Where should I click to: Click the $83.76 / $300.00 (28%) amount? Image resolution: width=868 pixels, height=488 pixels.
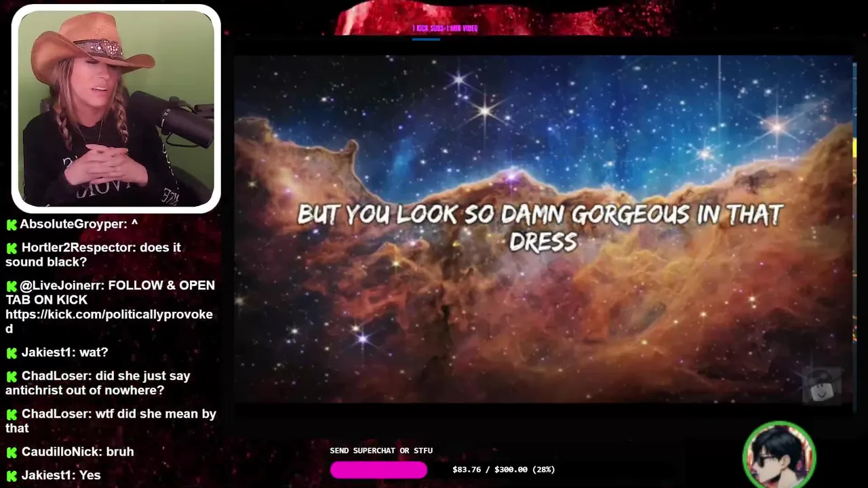tap(503, 470)
